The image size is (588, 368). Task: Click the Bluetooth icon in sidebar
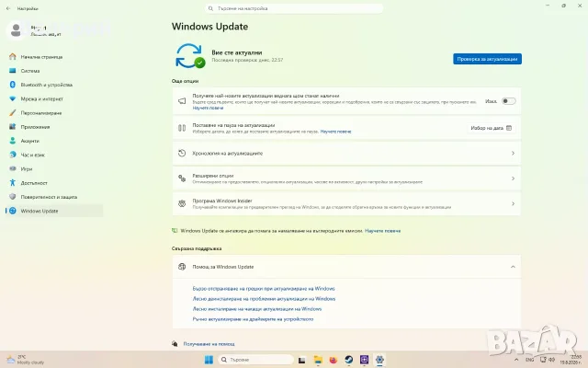12,85
